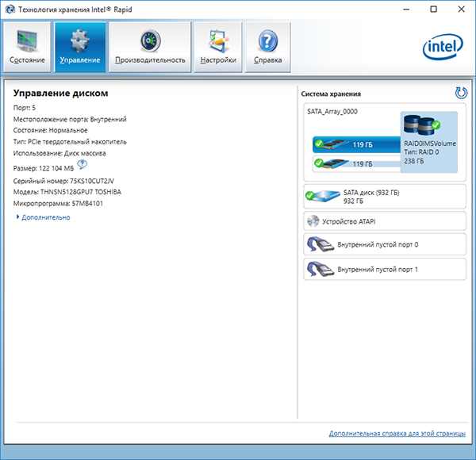Image resolution: width=476 pixels, height=460 pixels.
Task: Click the Устройство ATAPI label
Action: click(x=348, y=221)
